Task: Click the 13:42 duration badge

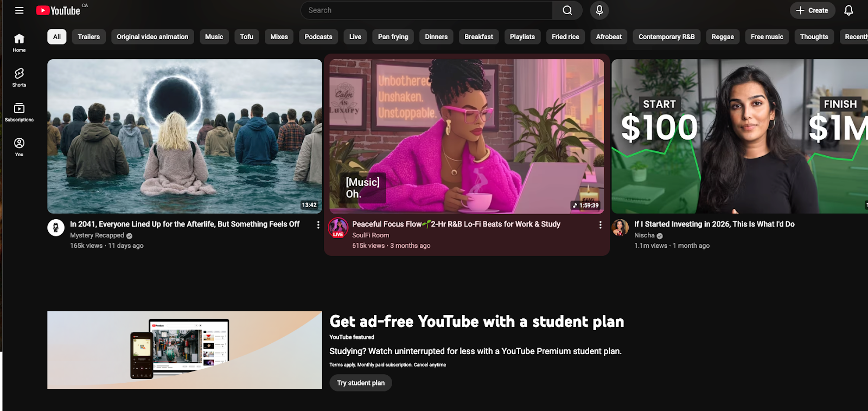Action: coord(309,205)
